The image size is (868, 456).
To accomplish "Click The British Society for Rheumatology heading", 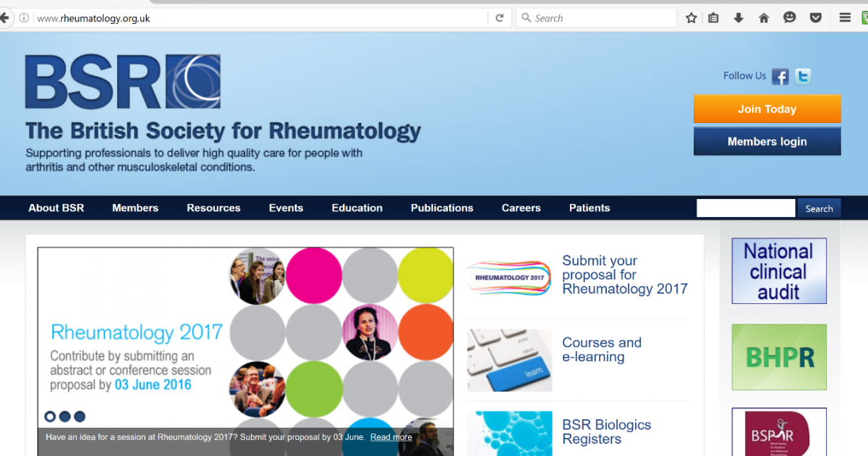I will (223, 131).
